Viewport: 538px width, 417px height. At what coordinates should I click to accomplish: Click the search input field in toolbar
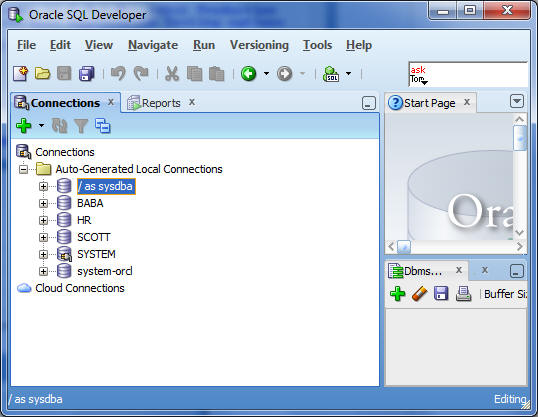[x=468, y=74]
